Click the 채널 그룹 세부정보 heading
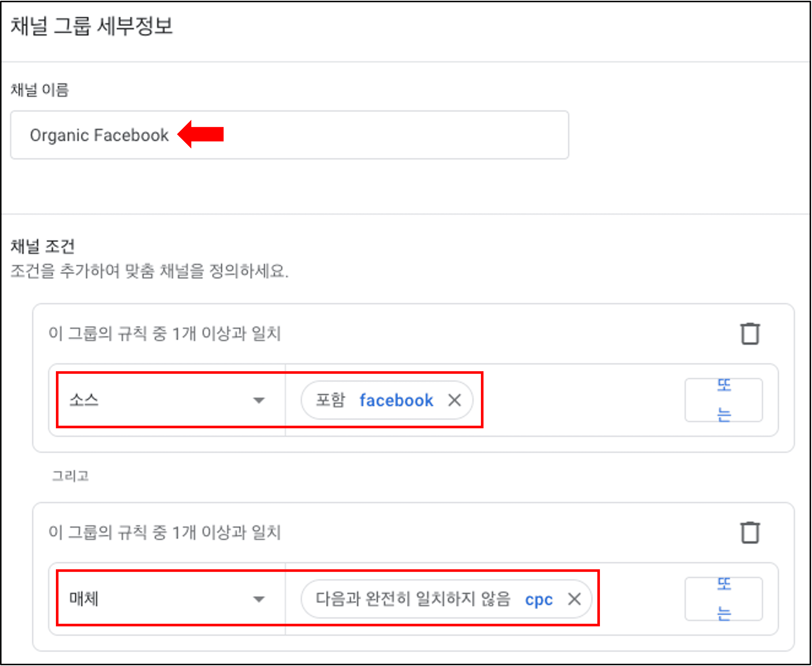This screenshot has width=812, height=666. 91,26
